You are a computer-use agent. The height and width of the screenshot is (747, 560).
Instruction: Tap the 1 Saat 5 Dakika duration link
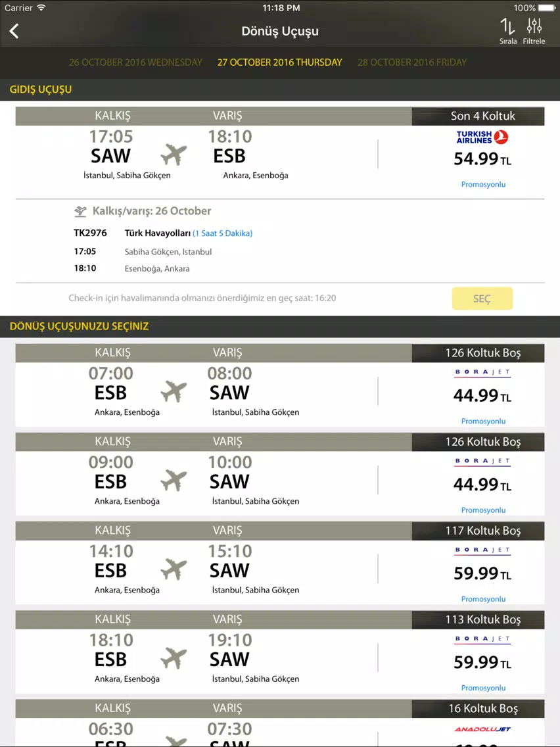(x=222, y=233)
